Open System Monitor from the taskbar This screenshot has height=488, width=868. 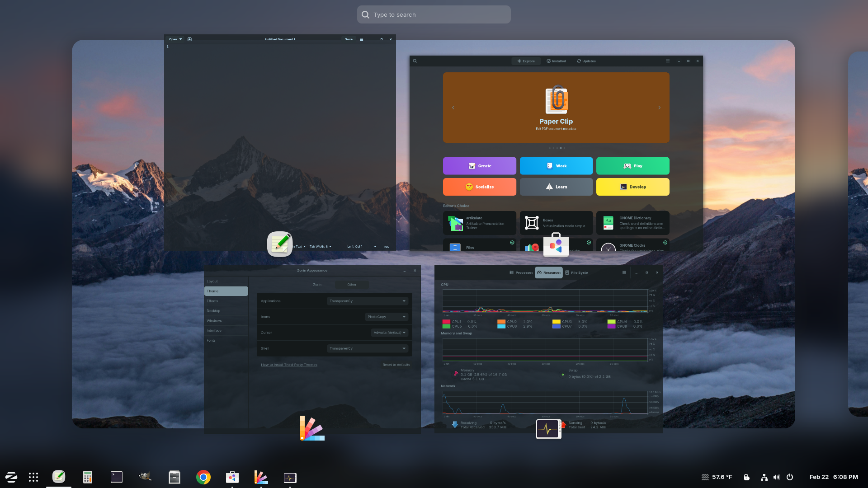pyautogui.click(x=290, y=478)
